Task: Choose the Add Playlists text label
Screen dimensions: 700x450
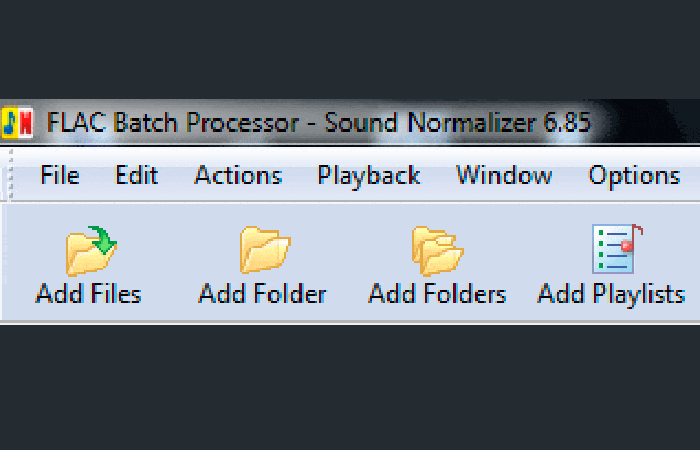Action: pyautogui.click(x=611, y=296)
